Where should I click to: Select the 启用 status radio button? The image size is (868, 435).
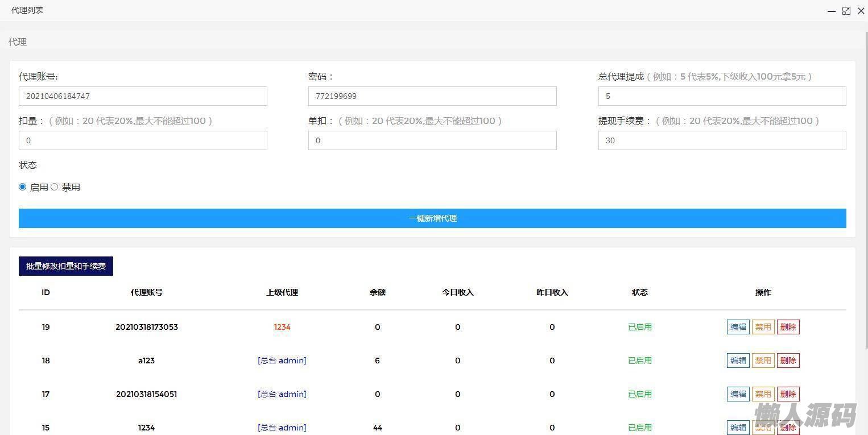(x=23, y=187)
